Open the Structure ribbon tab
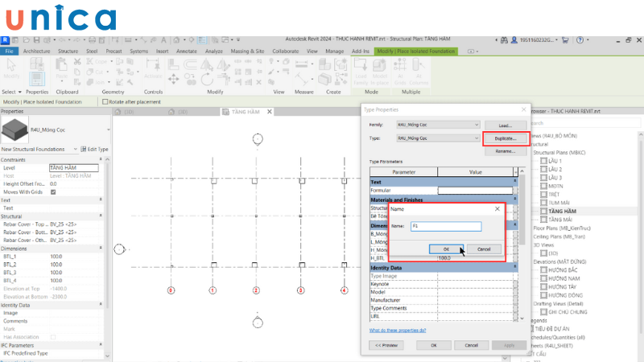The height and width of the screenshot is (362, 644). 68,51
